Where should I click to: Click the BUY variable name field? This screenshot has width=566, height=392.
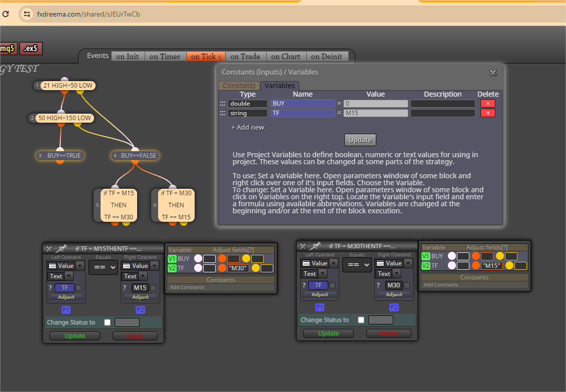point(302,104)
